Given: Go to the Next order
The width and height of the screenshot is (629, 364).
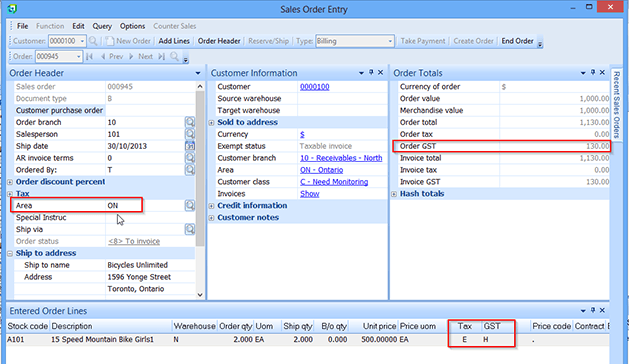Looking at the screenshot, I should (141, 57).
